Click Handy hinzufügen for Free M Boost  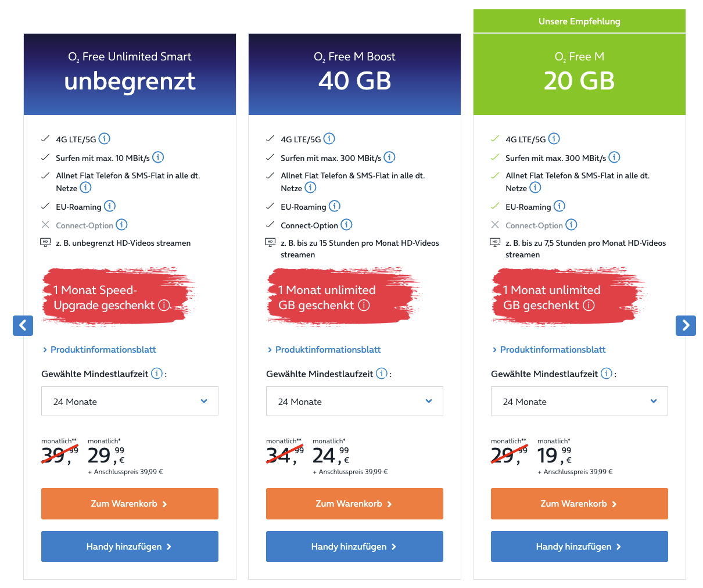point(354,547)
